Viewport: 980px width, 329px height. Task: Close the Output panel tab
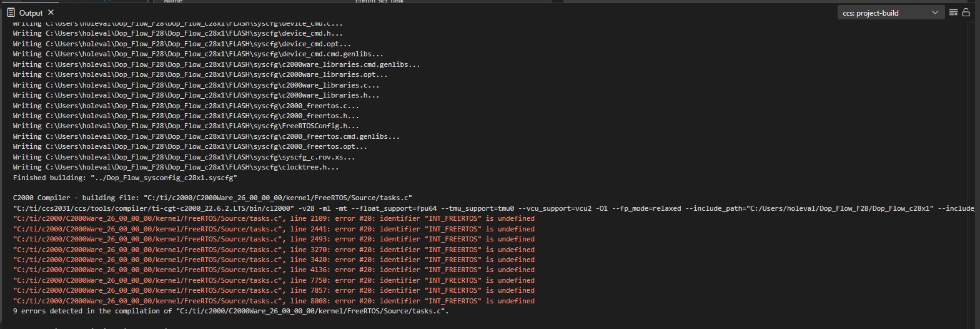point(51,13)
